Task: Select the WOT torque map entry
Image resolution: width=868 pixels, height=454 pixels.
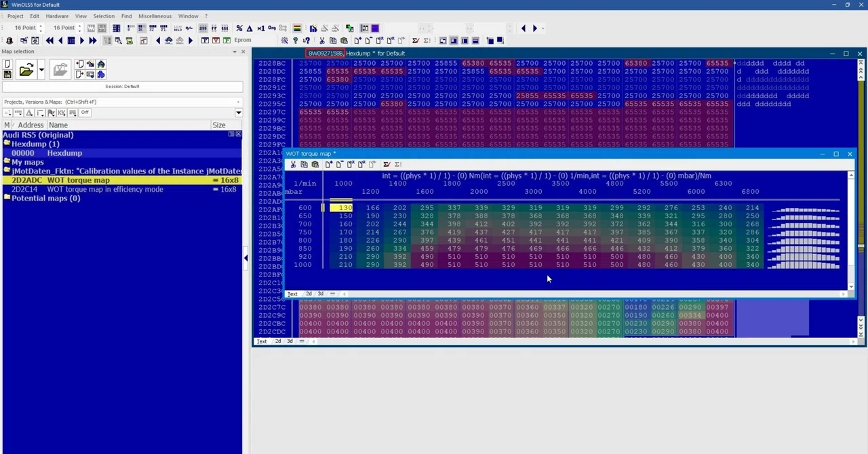Action: (x=122, y=180)
